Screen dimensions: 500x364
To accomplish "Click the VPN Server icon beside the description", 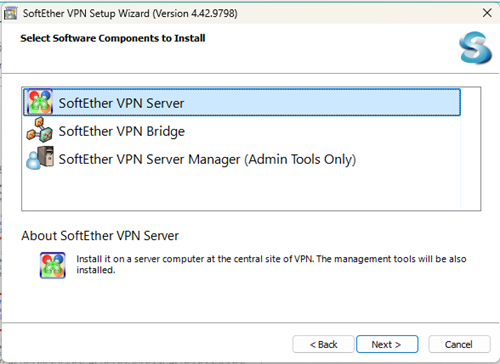I will tap(53, 265).
